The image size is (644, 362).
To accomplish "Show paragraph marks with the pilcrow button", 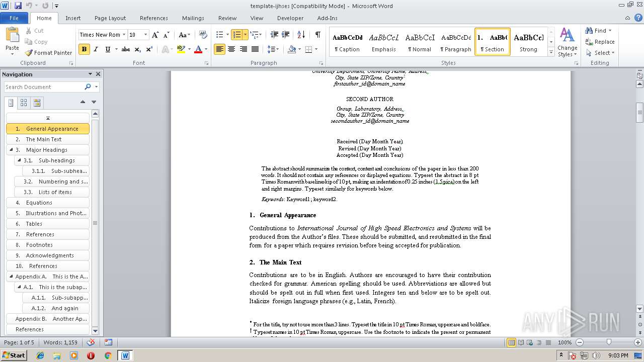I will pyautogui.click(x=317, y=35).
